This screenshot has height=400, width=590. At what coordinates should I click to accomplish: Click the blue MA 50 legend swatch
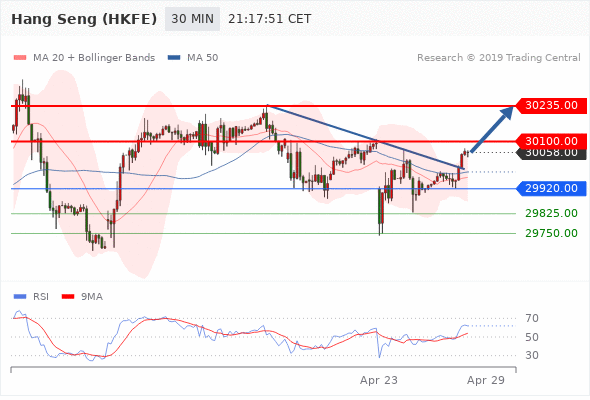click(174, 58)
